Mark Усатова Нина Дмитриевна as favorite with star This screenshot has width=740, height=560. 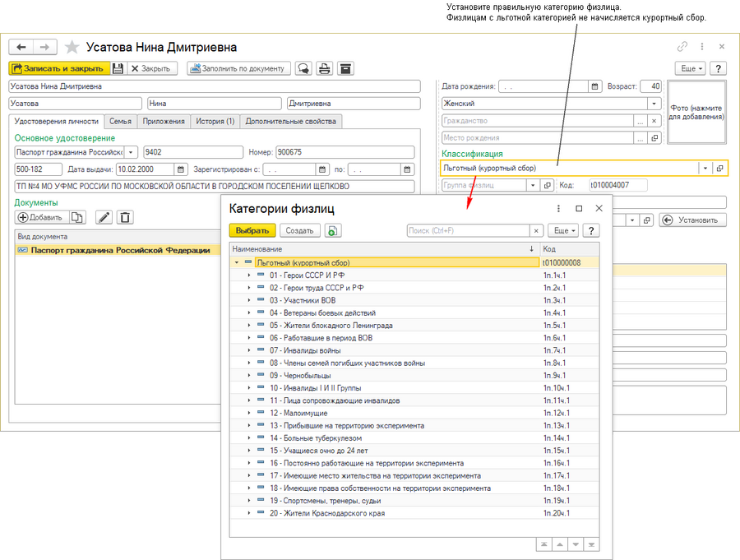[x=72, y=47]
